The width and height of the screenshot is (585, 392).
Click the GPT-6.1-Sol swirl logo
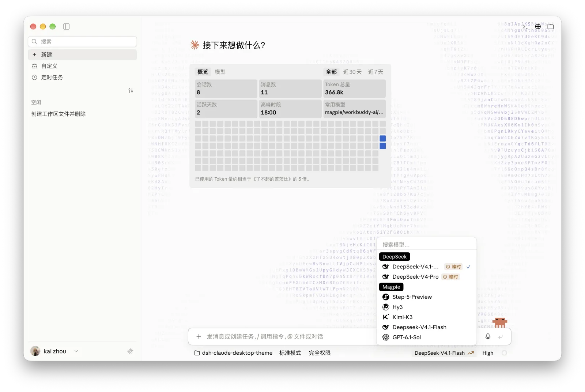tap(386, 337)
